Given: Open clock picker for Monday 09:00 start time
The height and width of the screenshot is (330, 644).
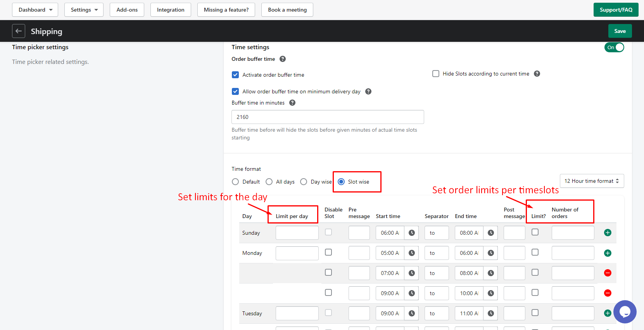Looking at the screenshot, I should click(412, 293).
